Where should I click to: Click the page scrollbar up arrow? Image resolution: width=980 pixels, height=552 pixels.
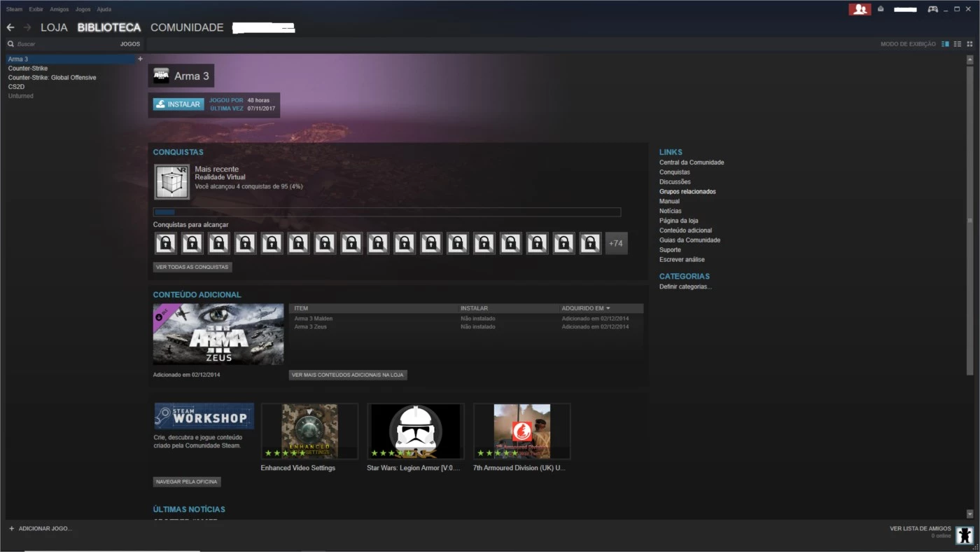tap(969, 60)
